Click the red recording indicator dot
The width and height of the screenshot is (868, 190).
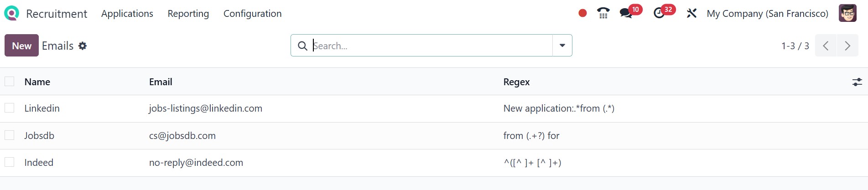pyautogui.click(x=582, y=13)
